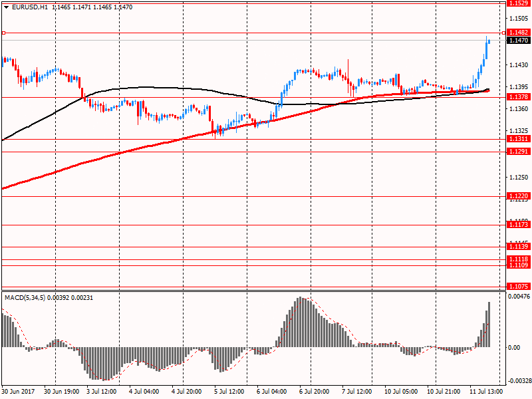Click the 1.1311 support level label

[519, 139]
